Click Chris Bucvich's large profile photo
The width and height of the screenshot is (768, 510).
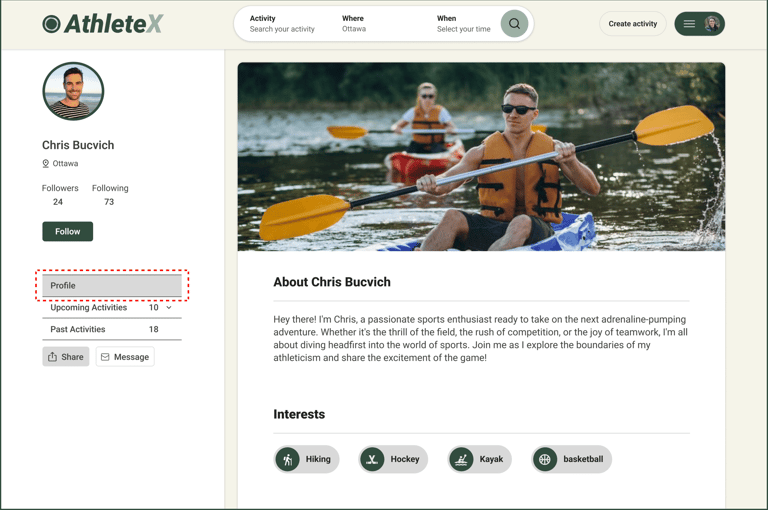73,91
